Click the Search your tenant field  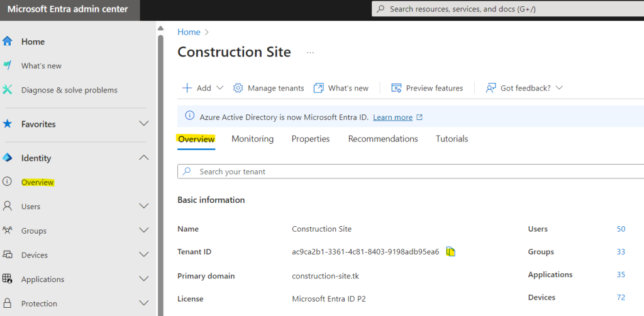(x=411, y=172)
